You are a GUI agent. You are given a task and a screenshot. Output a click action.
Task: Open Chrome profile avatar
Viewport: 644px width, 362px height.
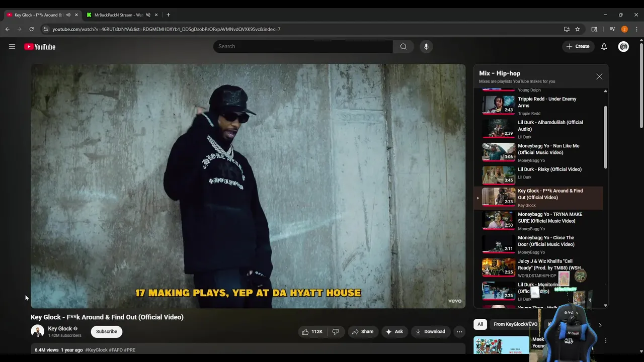tap(624, 29)
